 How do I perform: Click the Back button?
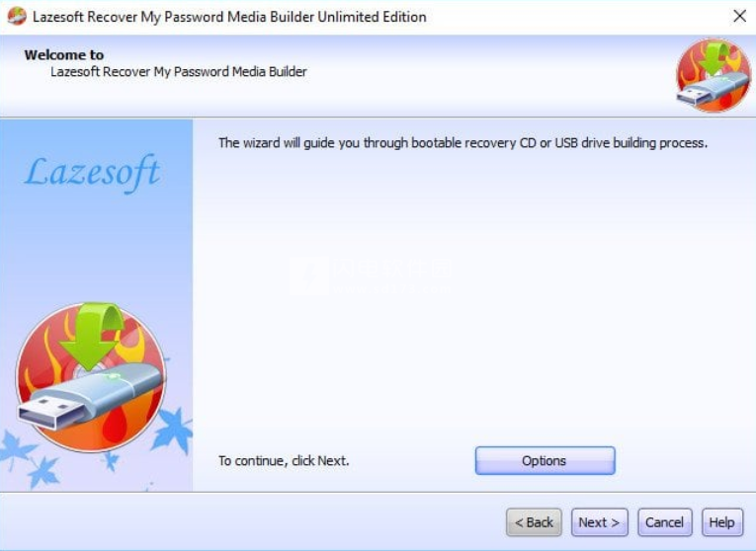tap(534, 522)
